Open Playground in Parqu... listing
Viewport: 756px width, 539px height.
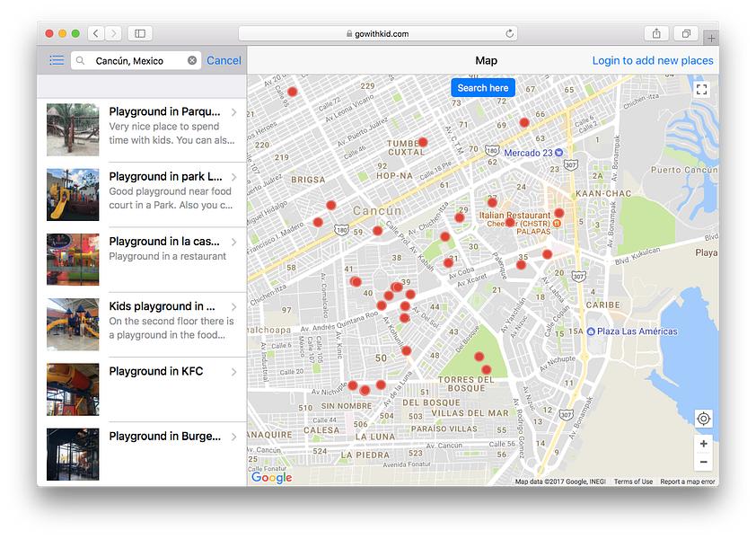(x=142, y=129)
